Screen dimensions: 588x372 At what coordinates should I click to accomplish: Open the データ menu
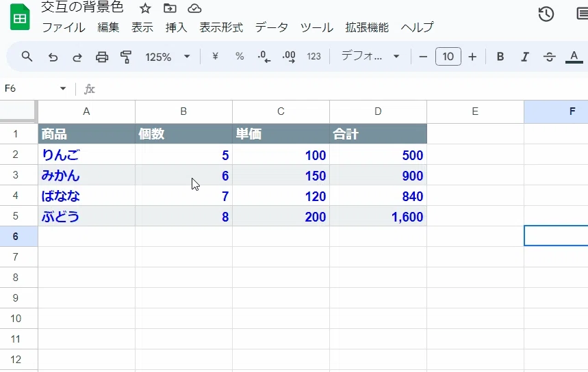(272, 27)
